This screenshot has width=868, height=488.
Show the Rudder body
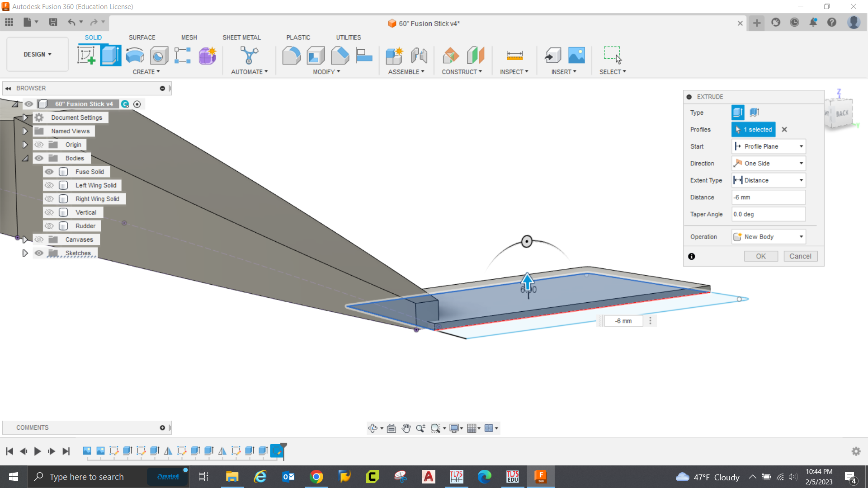[49, 226]
